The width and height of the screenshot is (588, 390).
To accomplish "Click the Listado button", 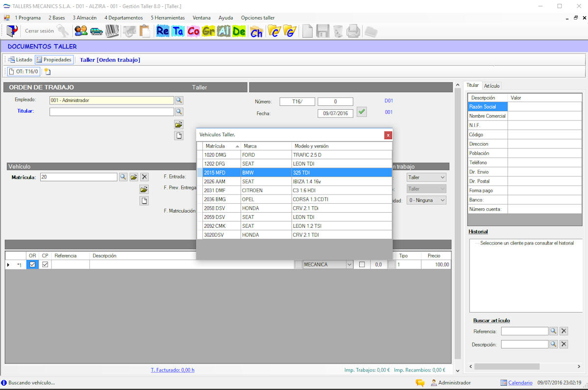I will click(20, 60).
